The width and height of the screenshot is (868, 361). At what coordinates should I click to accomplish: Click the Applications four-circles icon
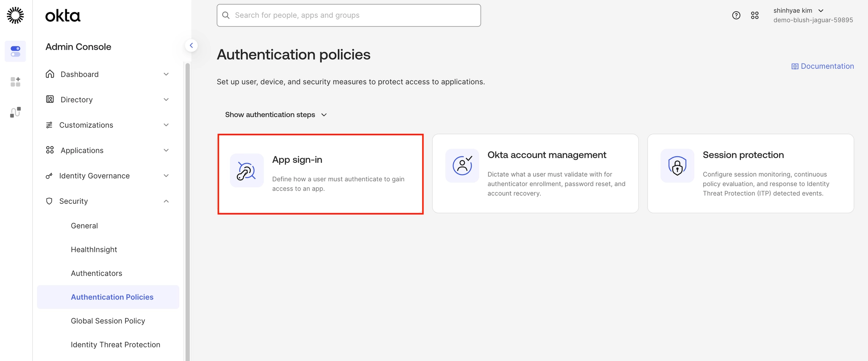(50, 150)
